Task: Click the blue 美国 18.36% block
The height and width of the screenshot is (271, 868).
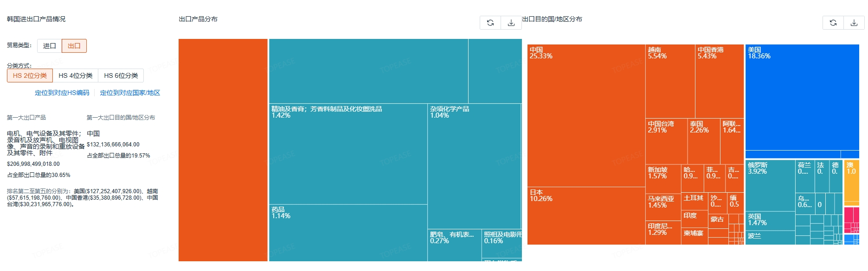Action: 802,97
